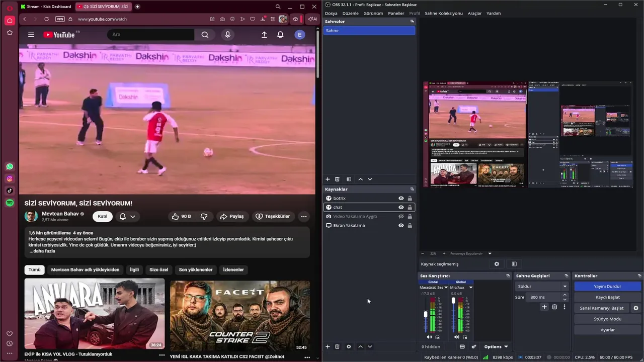
Task: Move scene down arrow in Sahneler toolbar
Action: (x=370, y=179)
